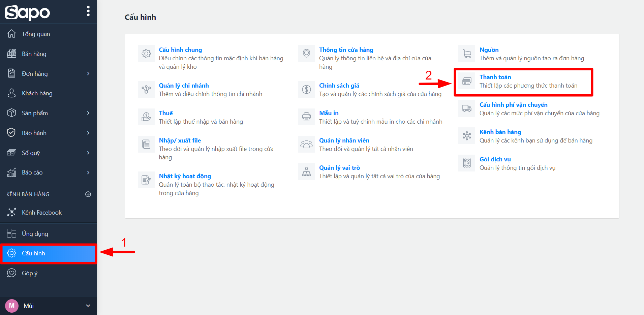Click the truck icon for shipping fee config

(467, 108)
